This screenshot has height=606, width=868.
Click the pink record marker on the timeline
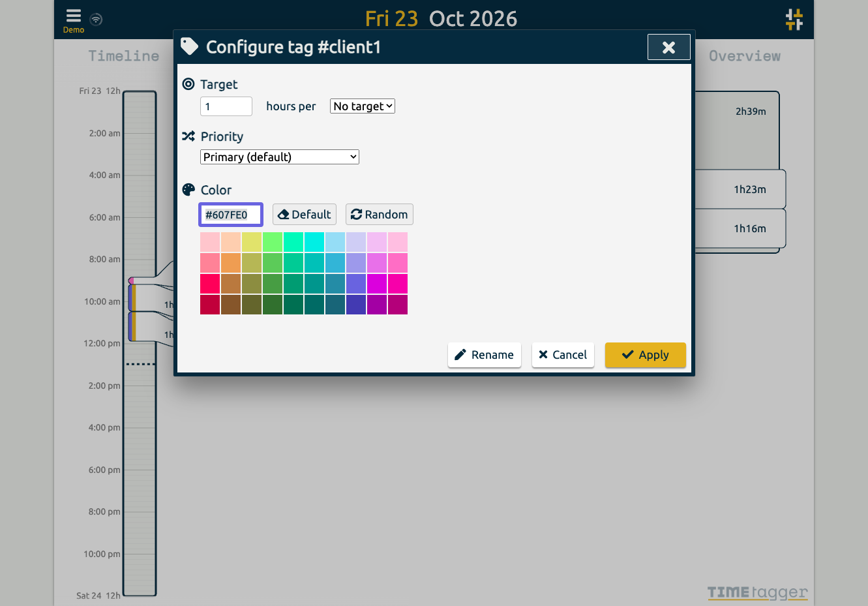click(131, 280)
